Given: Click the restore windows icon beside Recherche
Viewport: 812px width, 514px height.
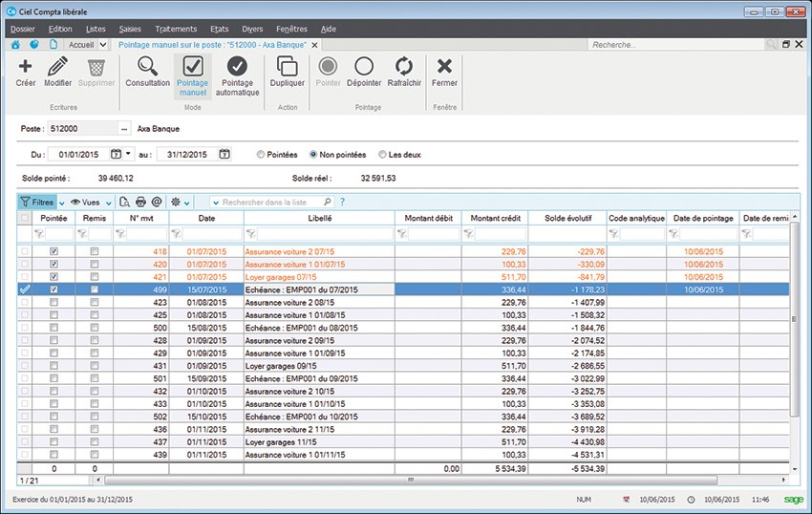Looking at the screenshot, I should click(x=785, y=45).
